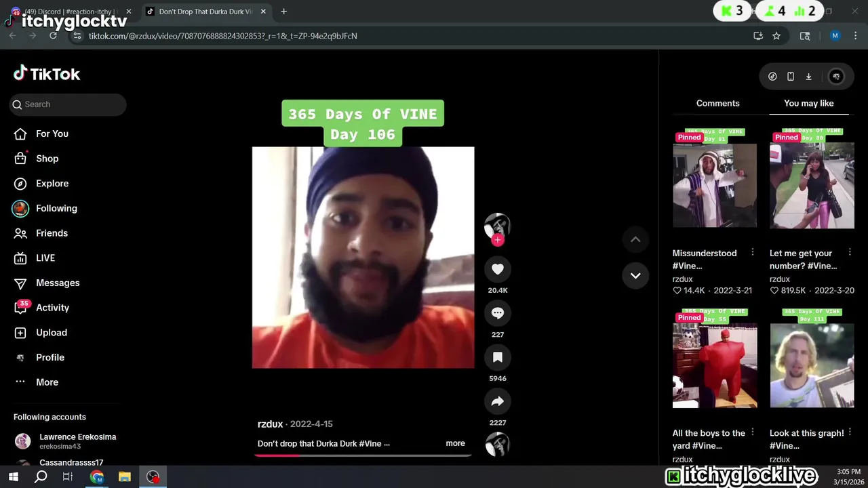Open Chrome from the taskbar
Screen dimensions: 868x488
click(x=96, y=477)
